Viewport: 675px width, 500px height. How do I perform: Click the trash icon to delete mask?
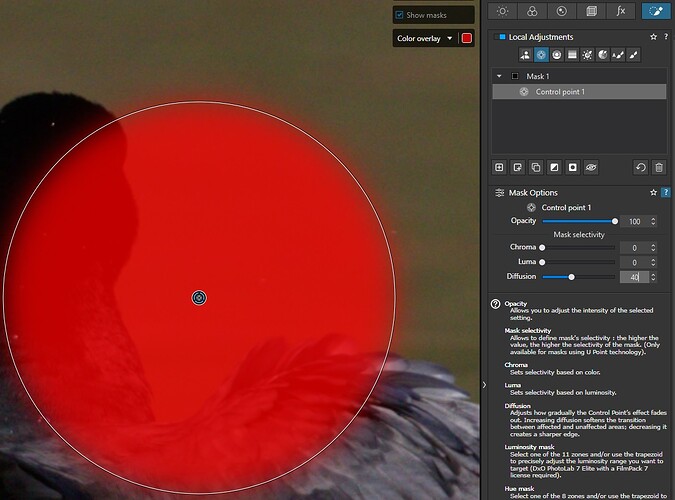pyautogui.click(x=659, y=167)
